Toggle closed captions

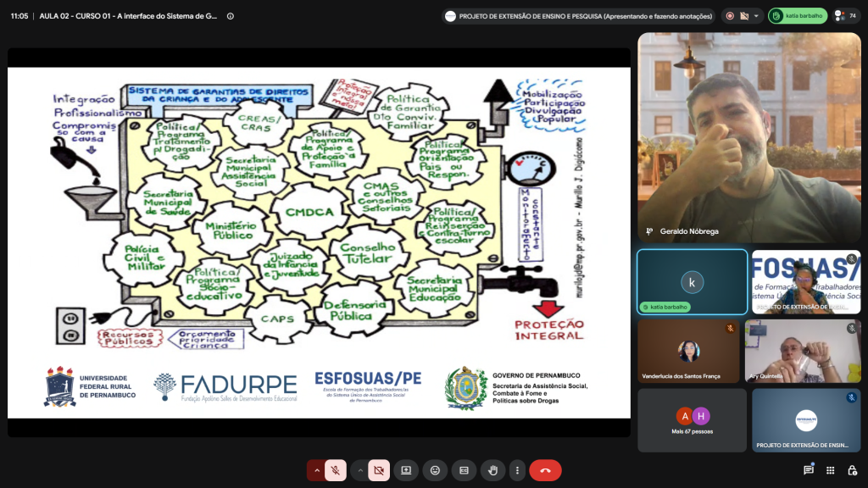tap(464, 470)
